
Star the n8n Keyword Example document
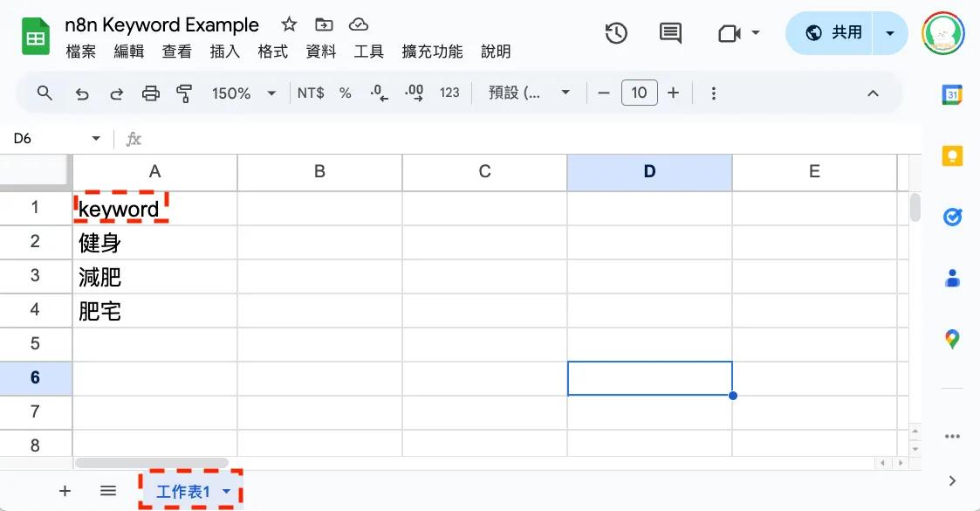tap(289, 24)
